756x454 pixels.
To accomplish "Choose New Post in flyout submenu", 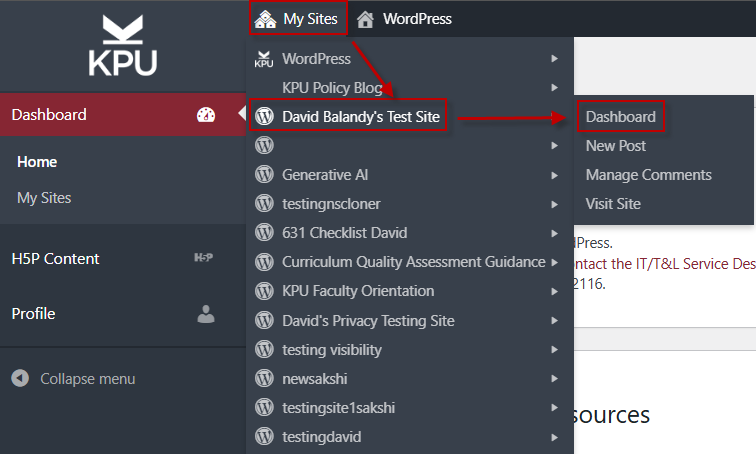I will point(615,146).
